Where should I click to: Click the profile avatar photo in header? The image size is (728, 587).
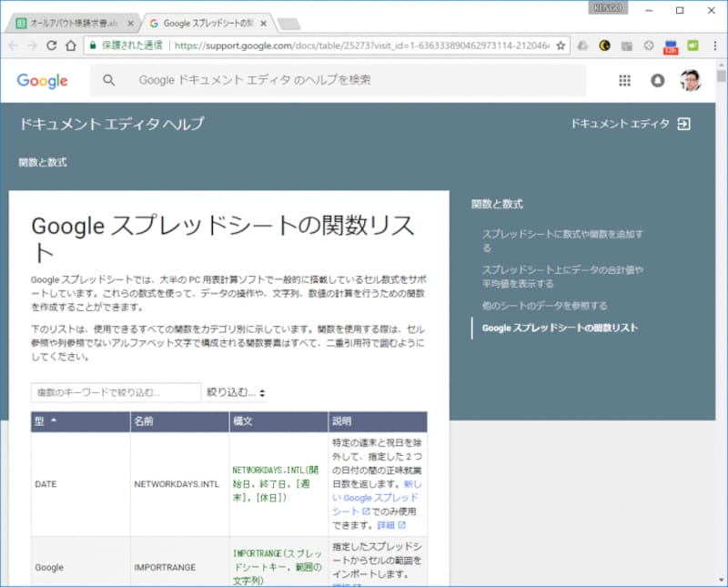point(691,81)
